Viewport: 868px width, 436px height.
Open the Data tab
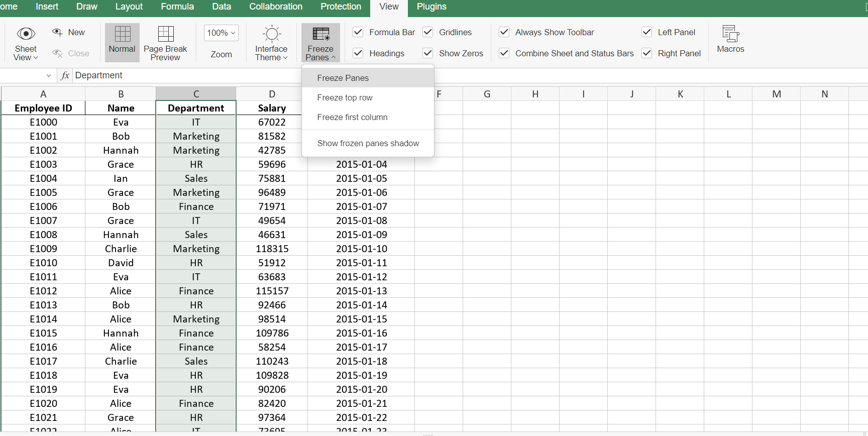click(x=222, y=7)
